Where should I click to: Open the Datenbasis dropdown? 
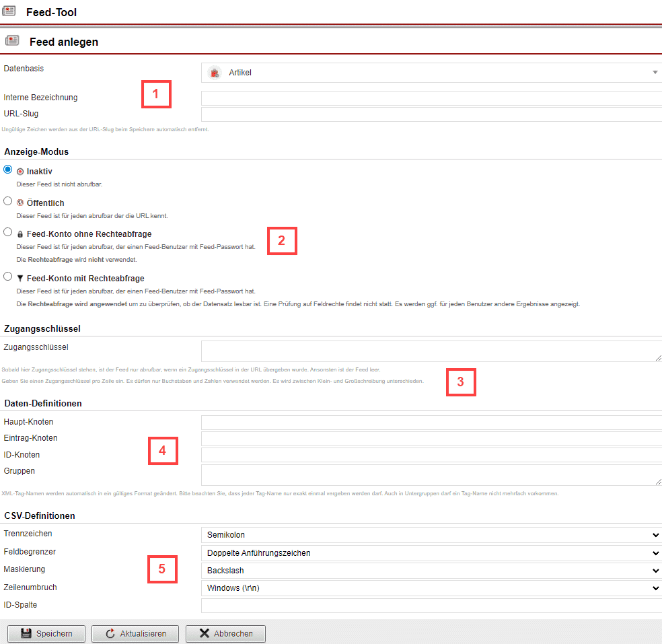[x=431, y=73]
